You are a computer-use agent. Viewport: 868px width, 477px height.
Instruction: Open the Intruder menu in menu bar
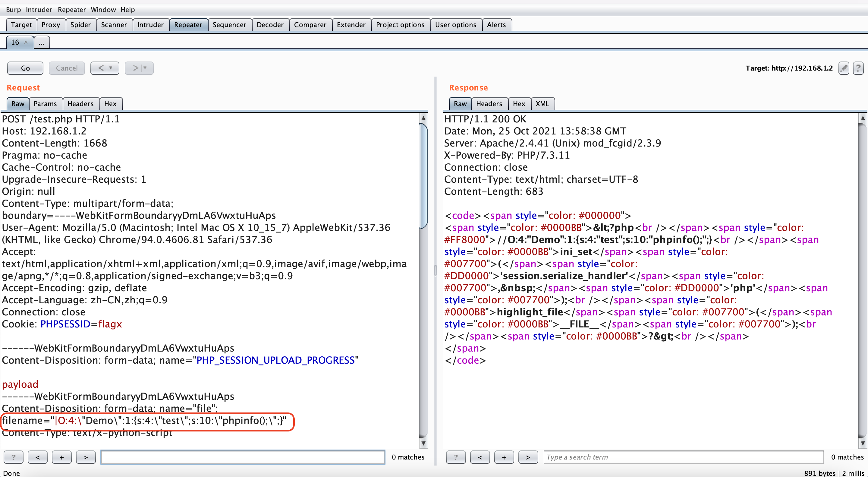point(39,9)
